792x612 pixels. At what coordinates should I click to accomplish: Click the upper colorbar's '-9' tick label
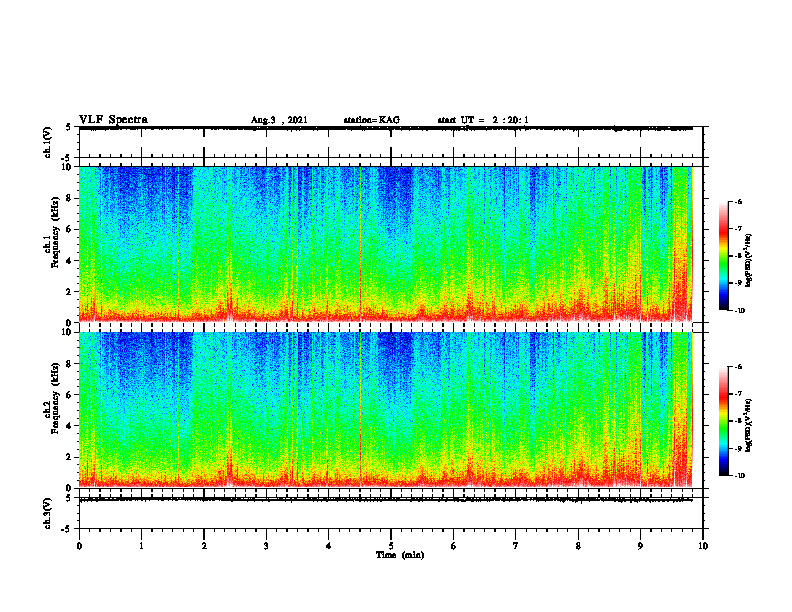coord(738,283)
